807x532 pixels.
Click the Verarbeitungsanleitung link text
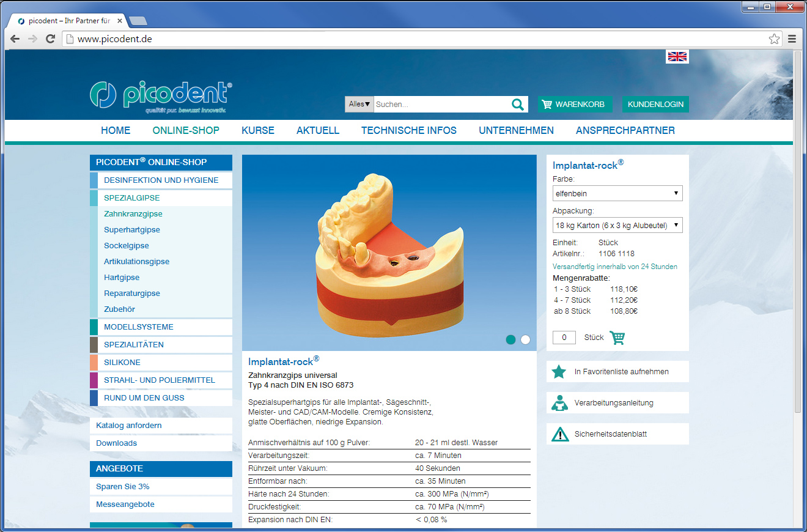pyautogui.click(x=614, y=403)
